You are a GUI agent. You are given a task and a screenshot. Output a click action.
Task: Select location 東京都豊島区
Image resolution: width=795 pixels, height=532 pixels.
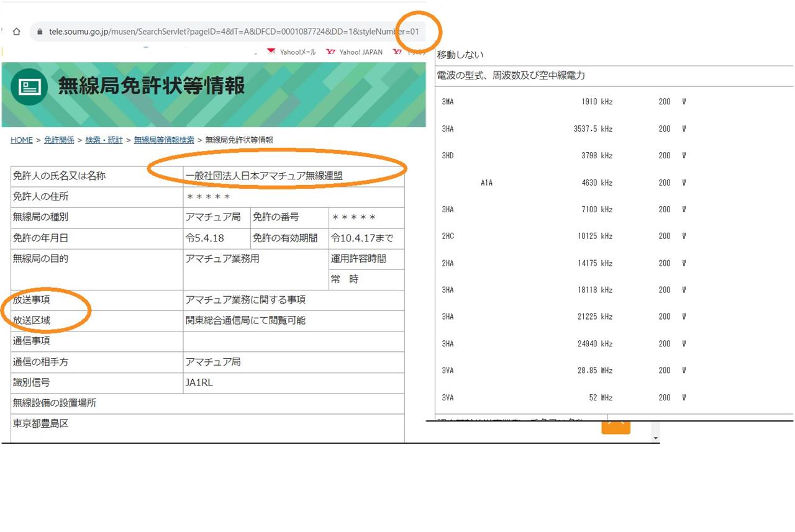[40, 424]
